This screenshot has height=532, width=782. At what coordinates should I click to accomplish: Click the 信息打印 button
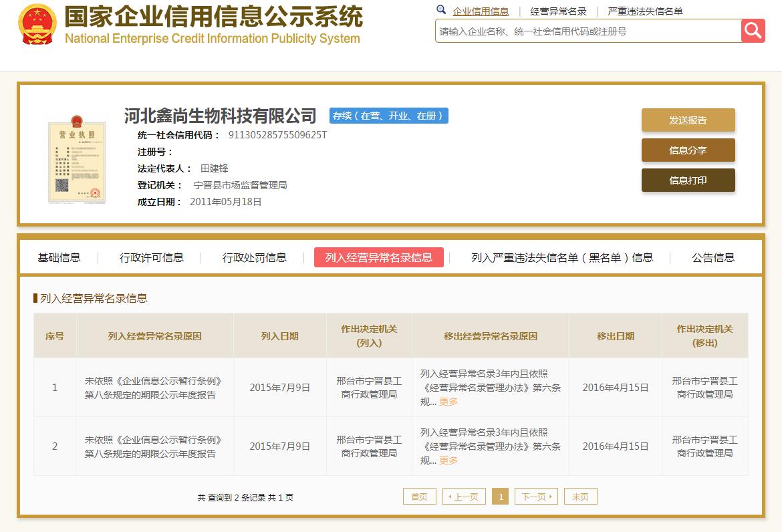688,180
